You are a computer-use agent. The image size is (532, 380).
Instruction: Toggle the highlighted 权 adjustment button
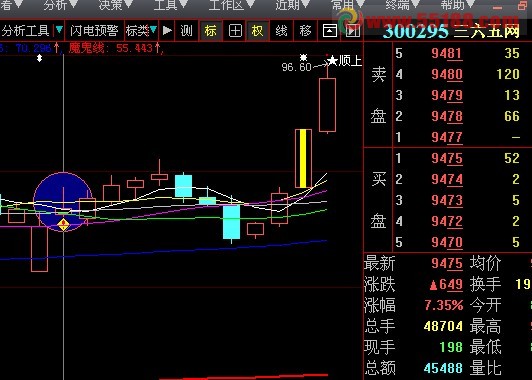tap(257, 31)
